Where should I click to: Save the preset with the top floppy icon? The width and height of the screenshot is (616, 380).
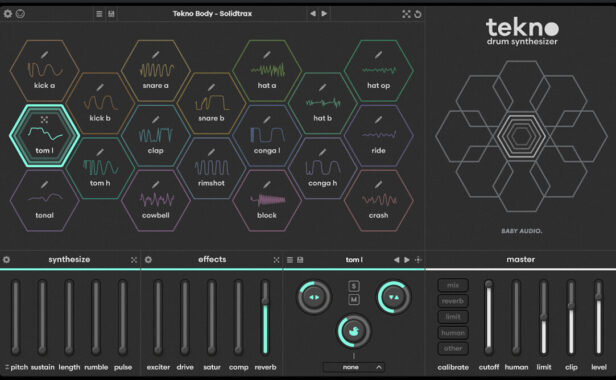pyautogui.click(x=111, y=14)
